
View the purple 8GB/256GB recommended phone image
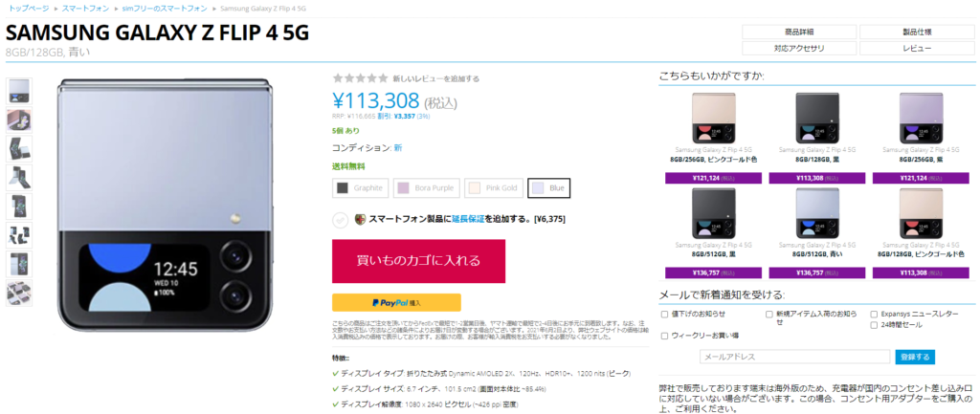point(919,119)
